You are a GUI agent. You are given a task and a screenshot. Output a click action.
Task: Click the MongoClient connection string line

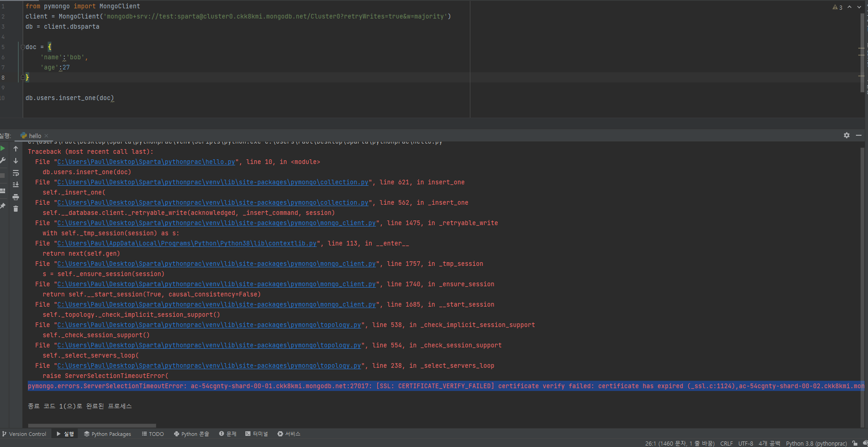238,16
